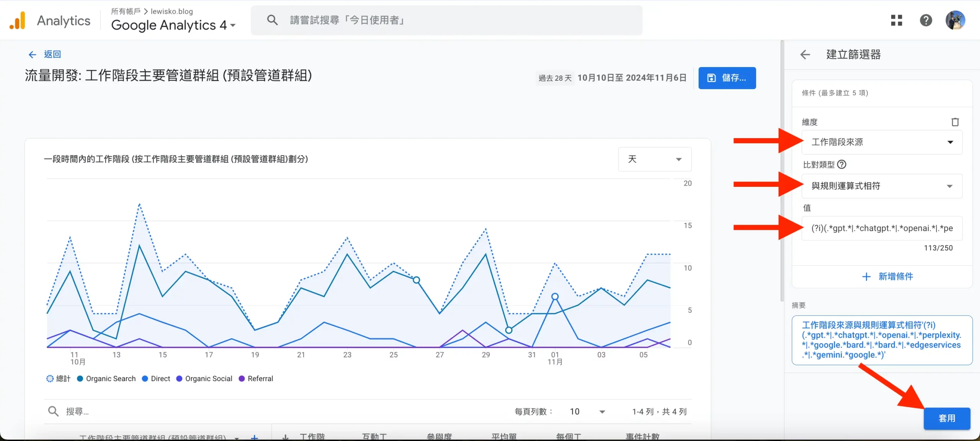Click the 113/250 character count
Image resolution: width=980 pixels, height=441 pixels.
coord(938,248)
